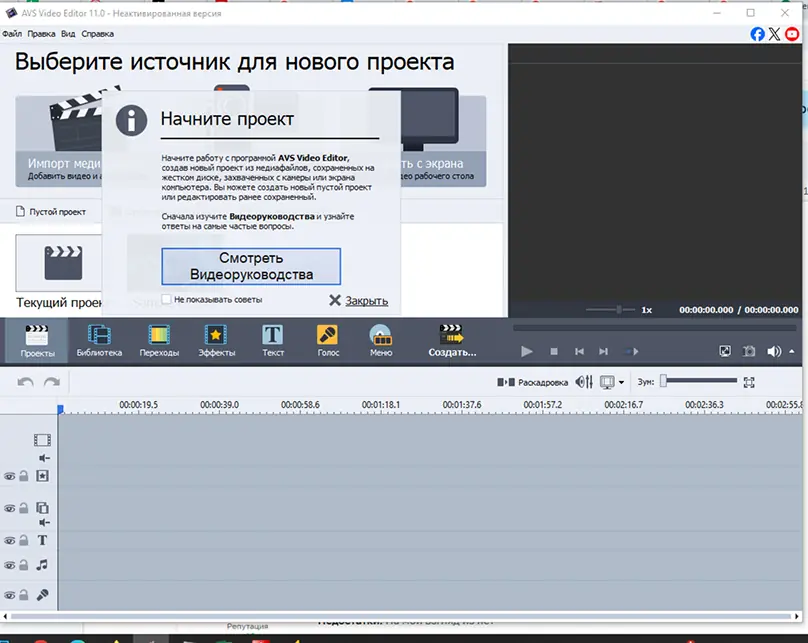Screen dimensions: 808x643
Task: Open the YouTube channel icon
Action: point(792,34)
